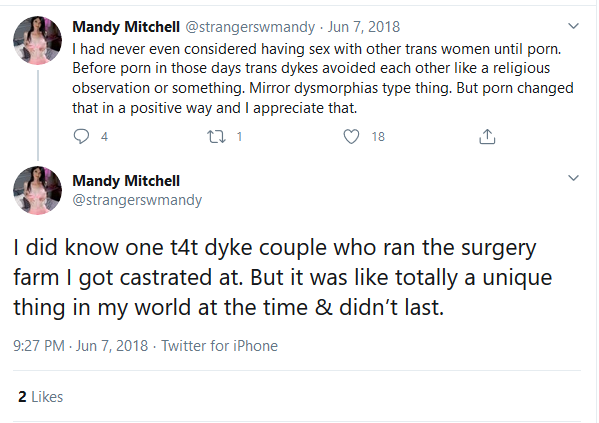Image resolution: width=599 pixels, height=423 pixels.
Task: Open the Twitter for iPhone source link
Action: pos(219,346)
